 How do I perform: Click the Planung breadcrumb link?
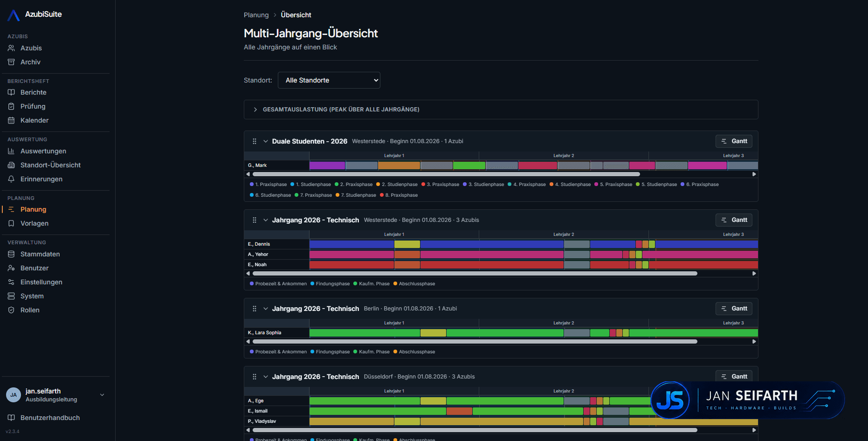[x=256, y=15]
